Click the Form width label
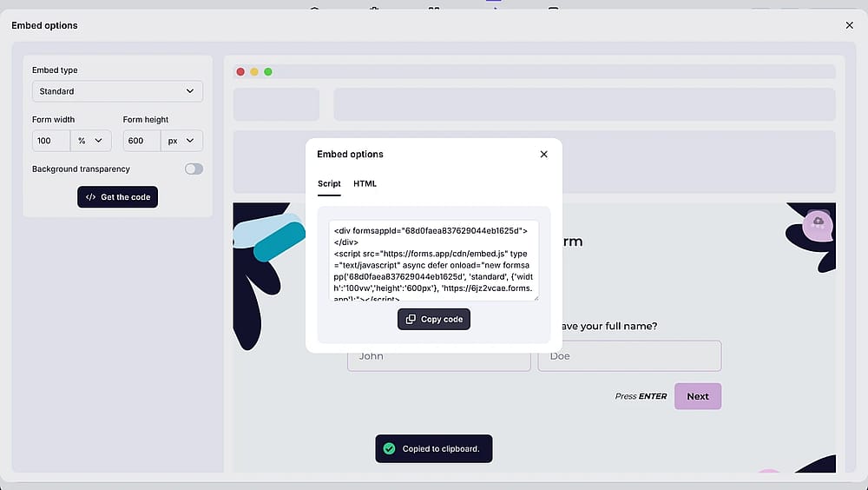Image resolution: width=868 pixels, height=490 pixels. click(53, 119)
